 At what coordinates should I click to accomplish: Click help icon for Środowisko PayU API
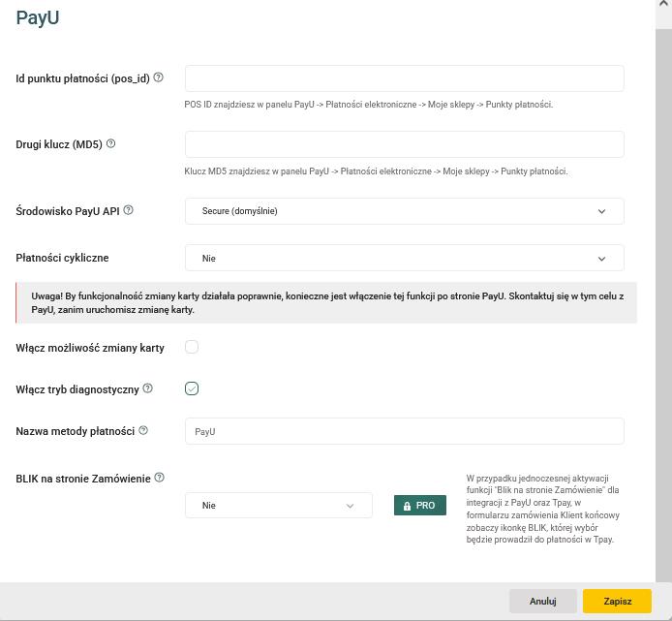(x=129, y=210)
